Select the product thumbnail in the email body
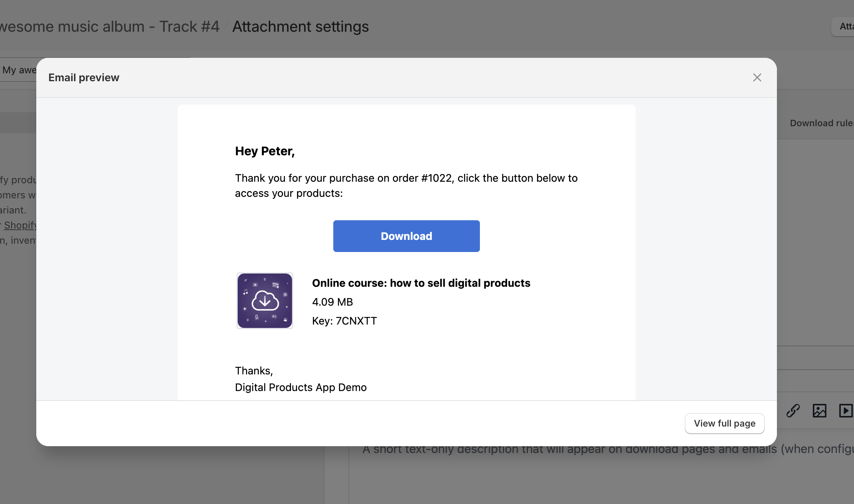This screenshot has width=854, height=504. point(265,300)
